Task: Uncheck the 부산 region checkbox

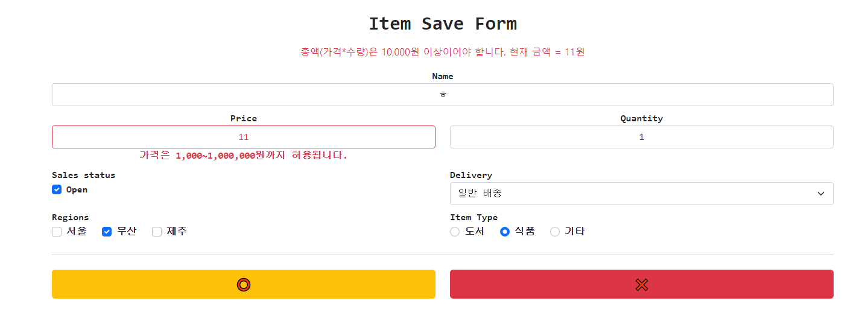Action: pyautogui.click(x=107, y=232)
